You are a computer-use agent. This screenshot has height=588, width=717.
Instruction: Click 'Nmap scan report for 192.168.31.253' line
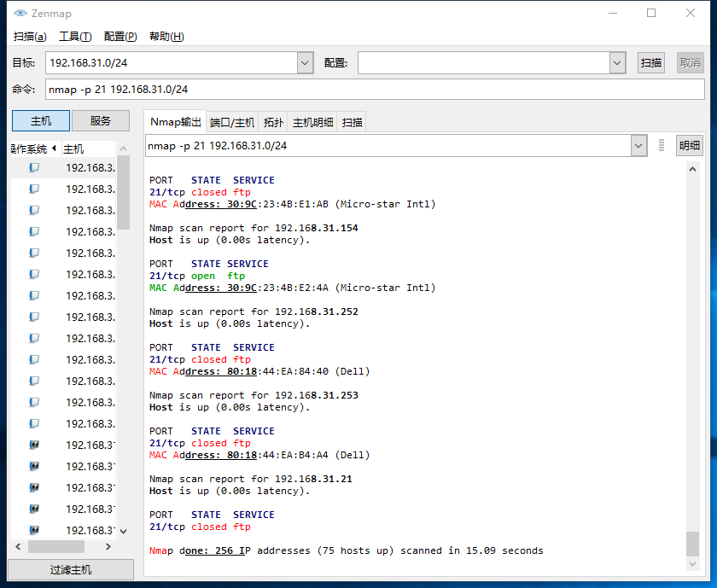(254, 395)
